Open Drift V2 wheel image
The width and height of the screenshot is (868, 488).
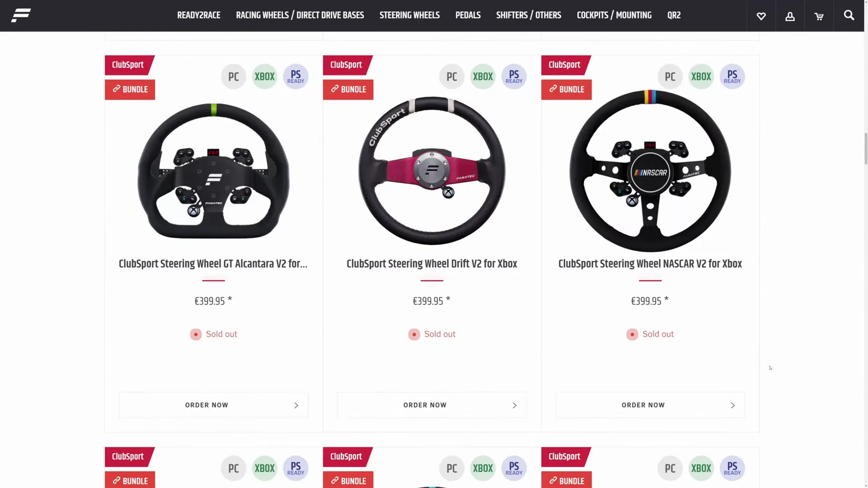[x=432, y=171]
